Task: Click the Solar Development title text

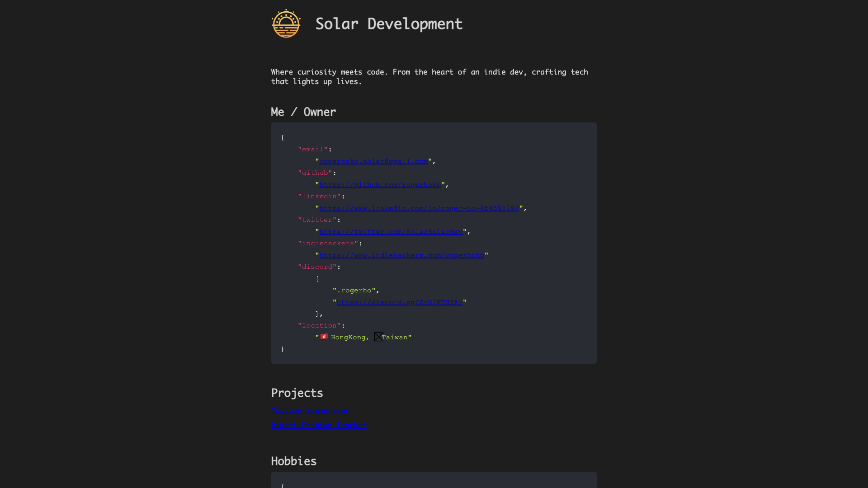Action: tap(389, 24)
